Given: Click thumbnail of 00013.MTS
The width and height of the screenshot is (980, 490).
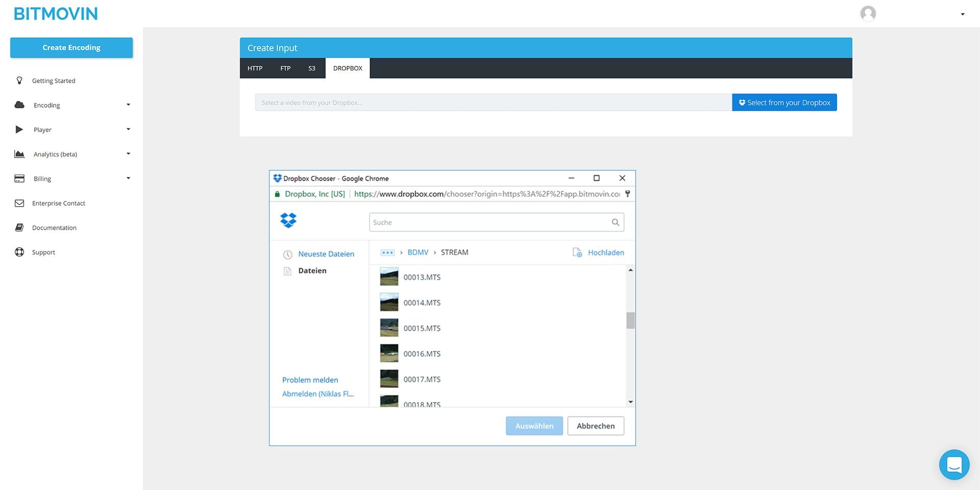Looking at the screenshot, I should point(389,277).
